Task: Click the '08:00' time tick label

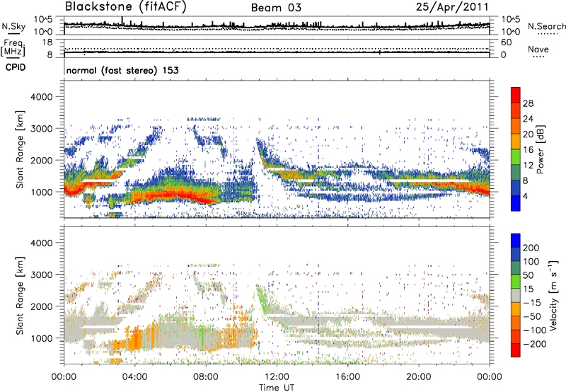Action: click(206, 377)
